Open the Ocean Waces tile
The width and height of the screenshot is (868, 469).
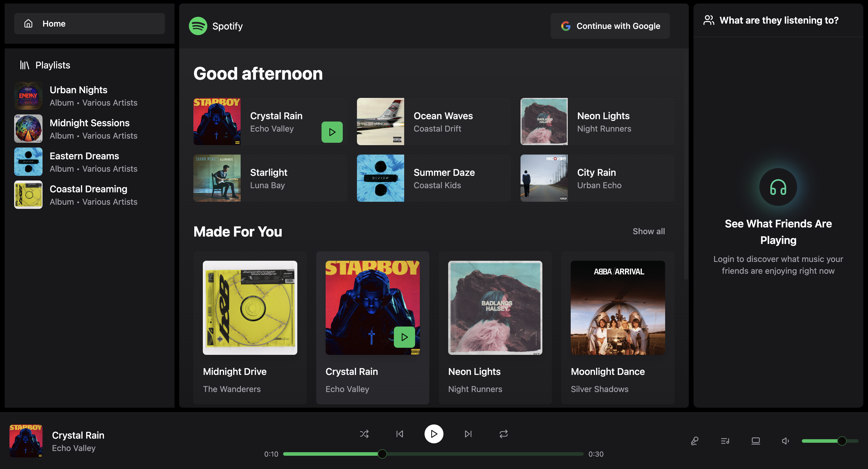[x=434, y=122]
